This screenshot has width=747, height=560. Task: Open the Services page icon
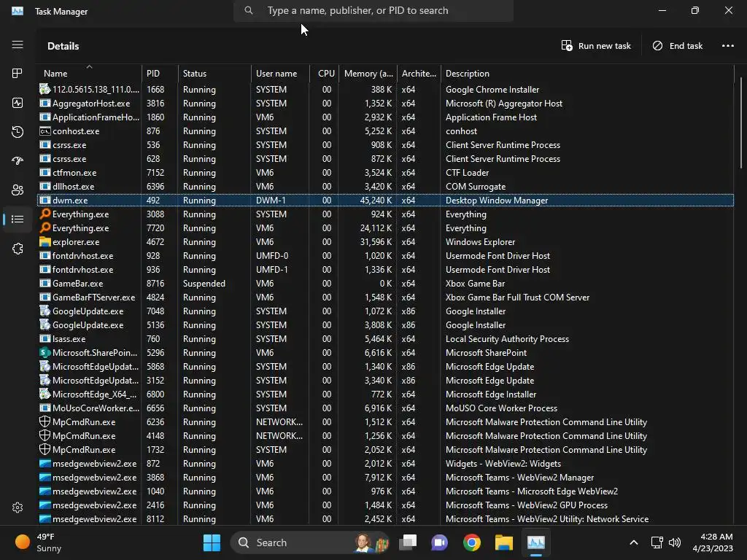[18, 249]
